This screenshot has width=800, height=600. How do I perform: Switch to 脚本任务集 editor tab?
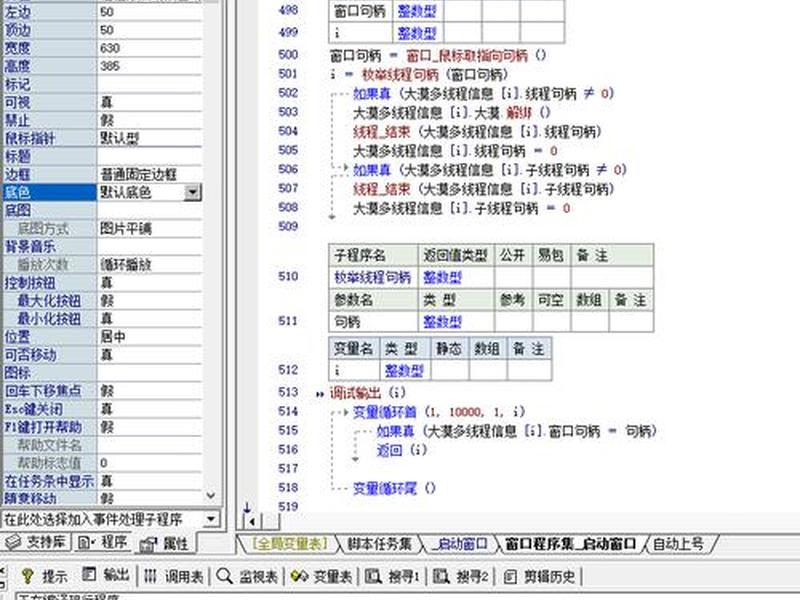click(379, 543)
